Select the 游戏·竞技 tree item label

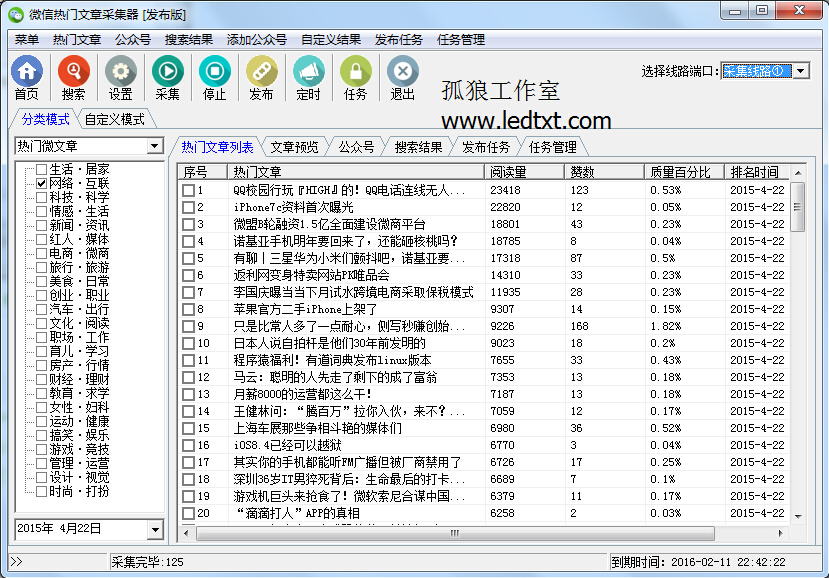(x=79, y=449)
